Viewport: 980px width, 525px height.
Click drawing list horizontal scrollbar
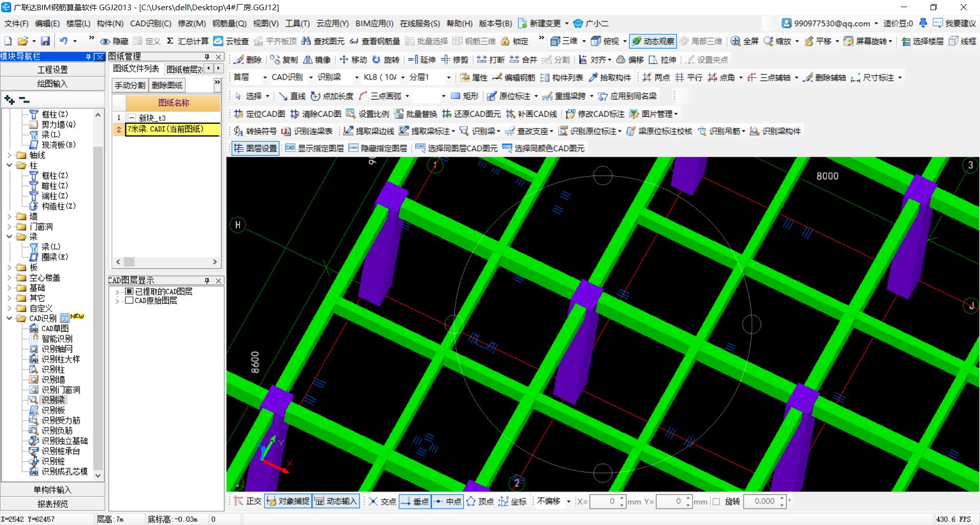pos(166,262)
